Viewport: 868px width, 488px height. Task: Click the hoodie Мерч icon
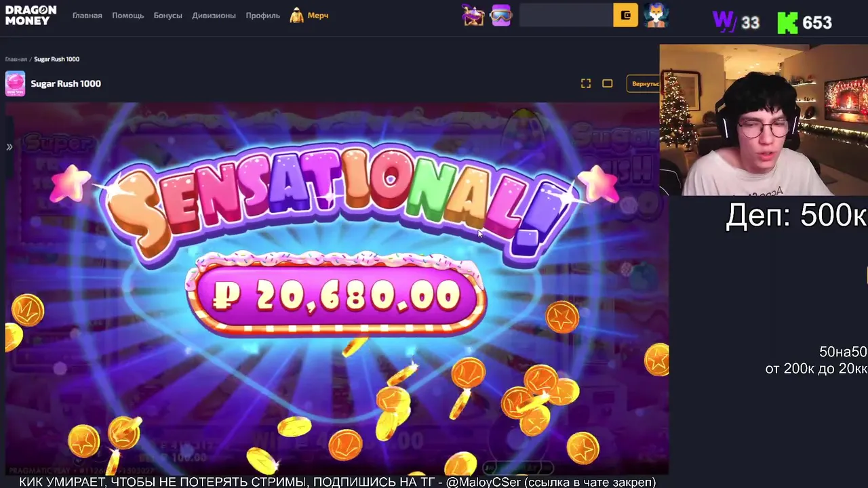[x=297, y=15]
